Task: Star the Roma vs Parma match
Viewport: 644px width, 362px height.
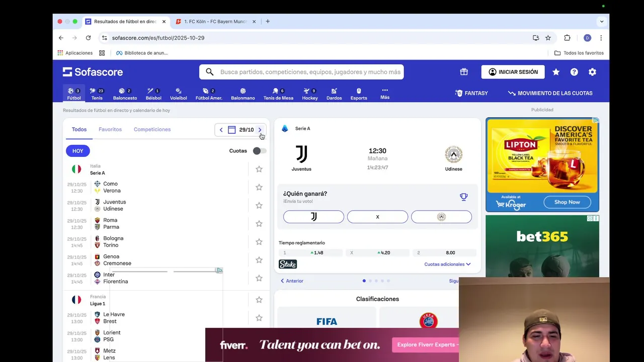Action: pos(259,223)
